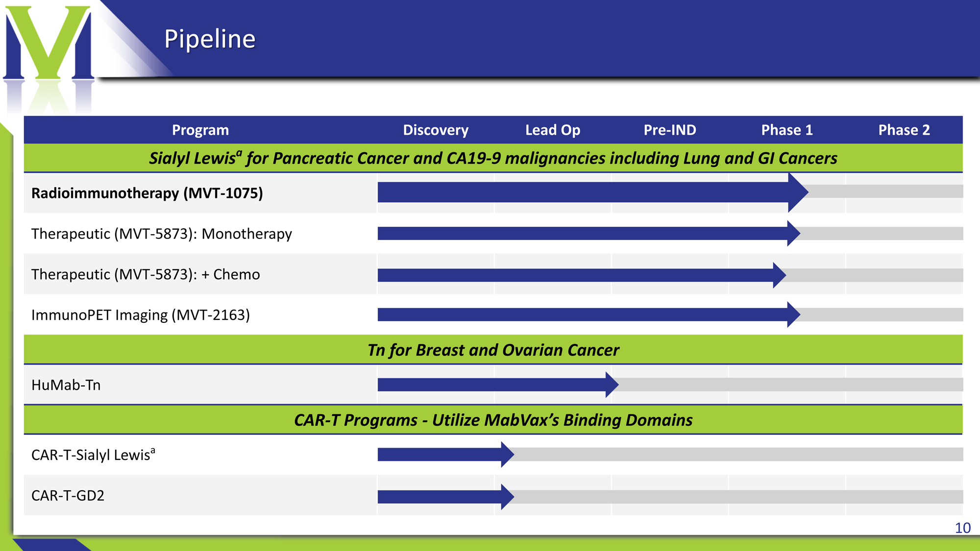The width and height of the screenshot is (980, 551).
Task: Select Radioimmunotherapy (MVT-1075) row label
Action: [147, 193]
